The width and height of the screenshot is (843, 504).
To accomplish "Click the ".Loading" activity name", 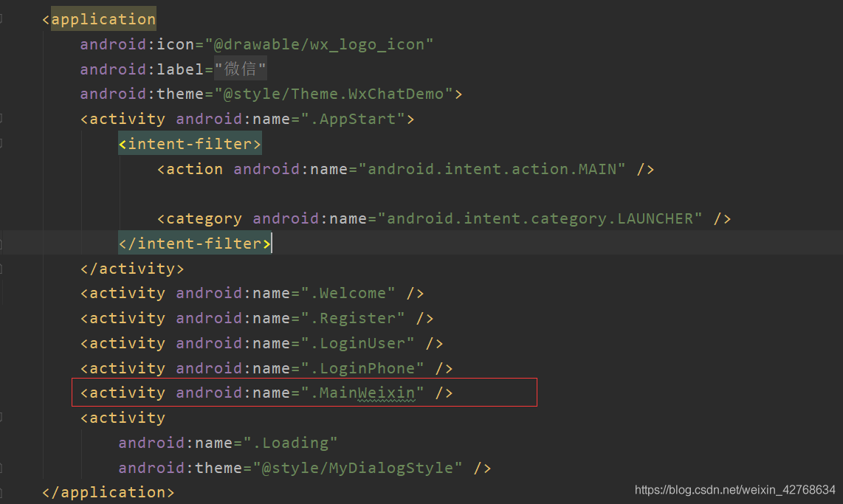I will [291, 443].
